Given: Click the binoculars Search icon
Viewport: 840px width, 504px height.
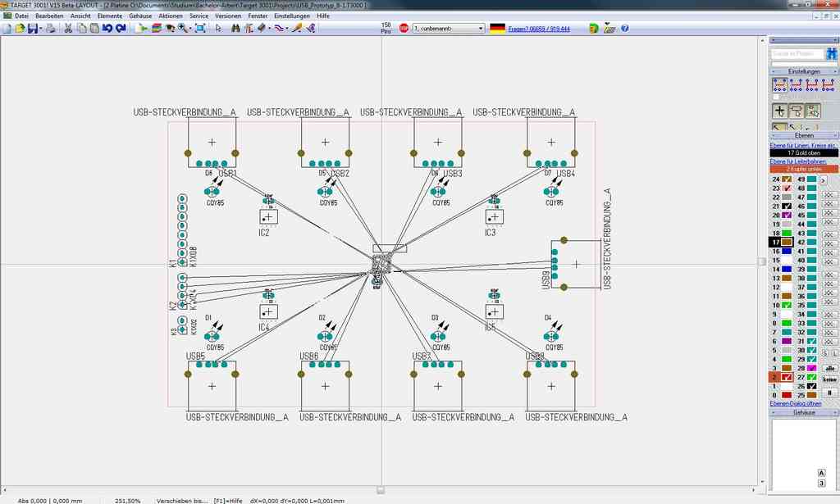Looking at the screenshot, I should (x=235, y=29).
